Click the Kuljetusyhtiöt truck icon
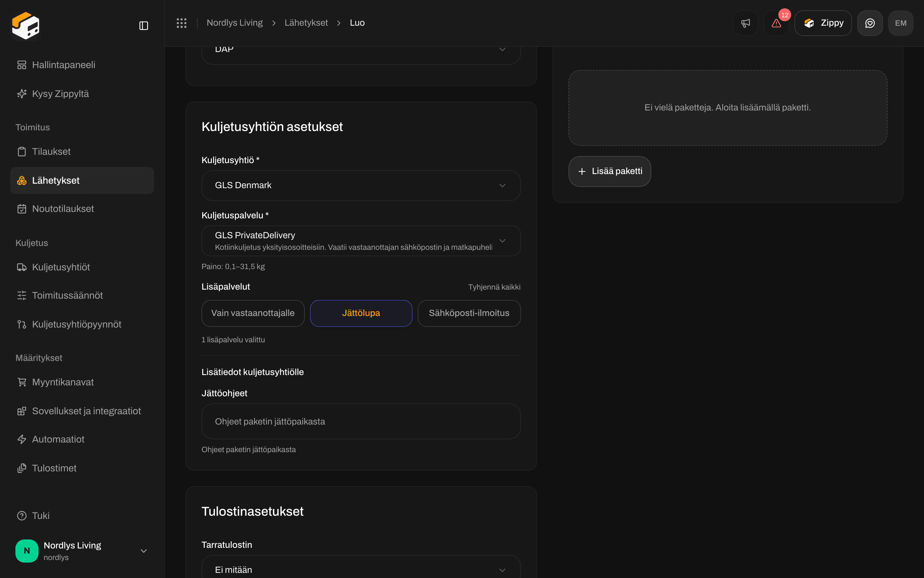Viewport: 924px width, 578px height. pyautogui.click(x=22, y=267)
